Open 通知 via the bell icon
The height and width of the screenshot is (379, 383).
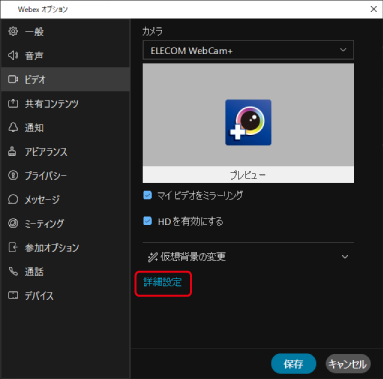click(x=13, y=127)
